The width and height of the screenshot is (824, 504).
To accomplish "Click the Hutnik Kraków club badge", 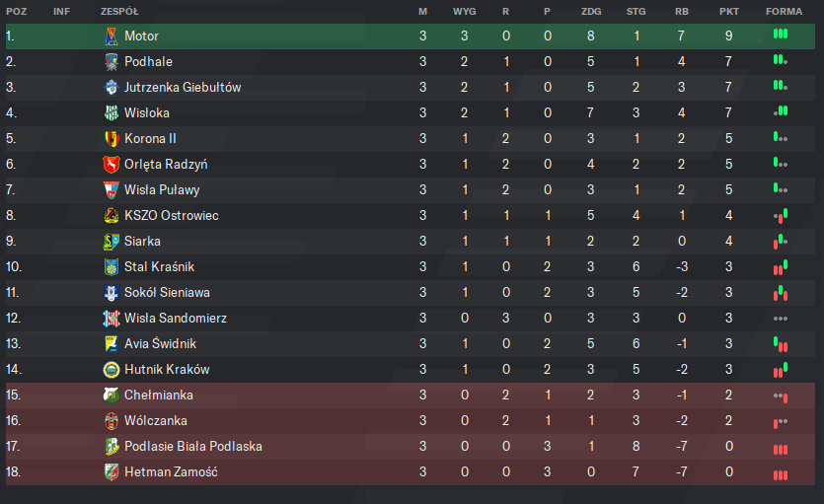I will click(112, 370).
